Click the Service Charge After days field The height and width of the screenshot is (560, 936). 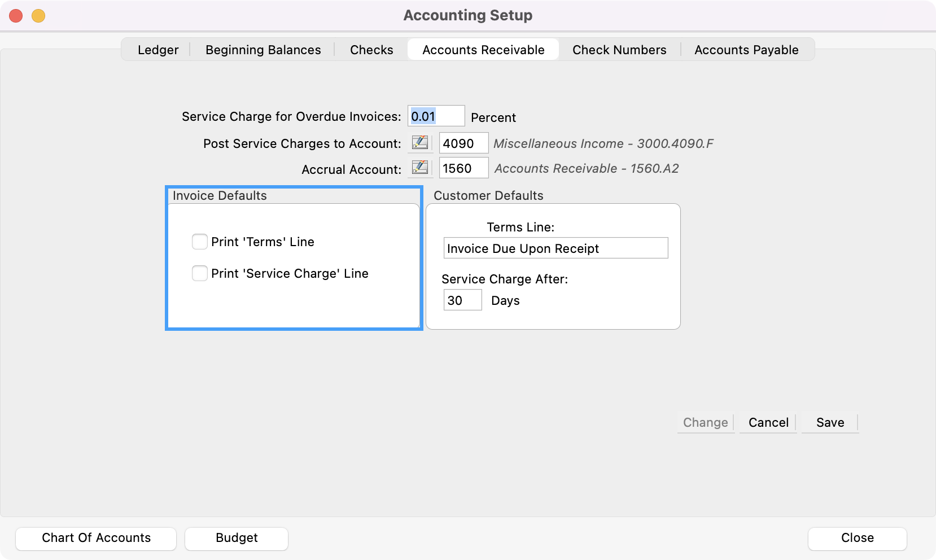(x=462, y=300)
